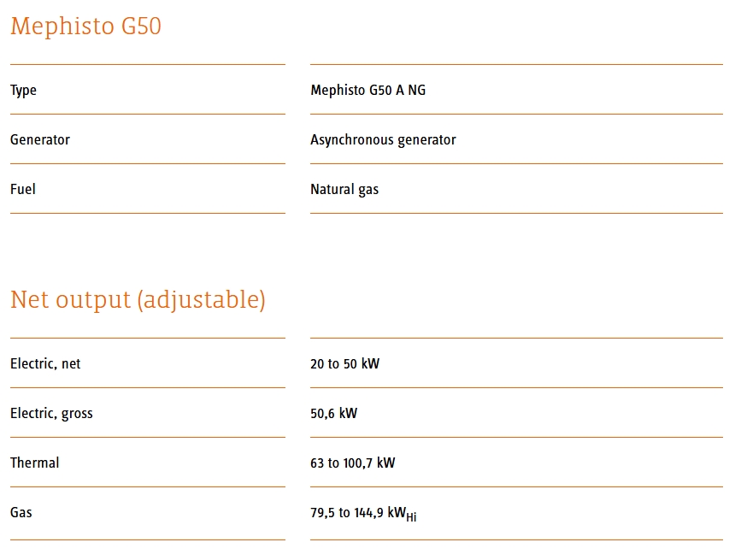This screenshot has height=560, width=741.
Task: Click the Hi subscript after kW
Action: tap(411, 517)
